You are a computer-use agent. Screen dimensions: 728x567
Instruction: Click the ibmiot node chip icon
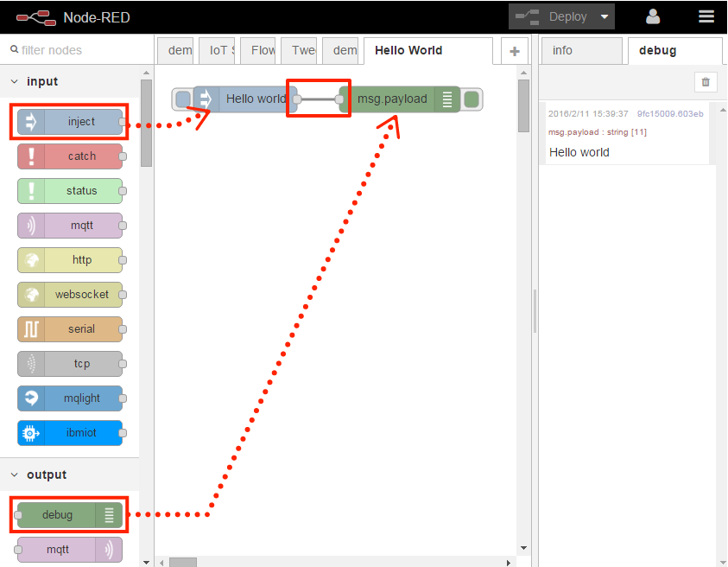(31, 433)
